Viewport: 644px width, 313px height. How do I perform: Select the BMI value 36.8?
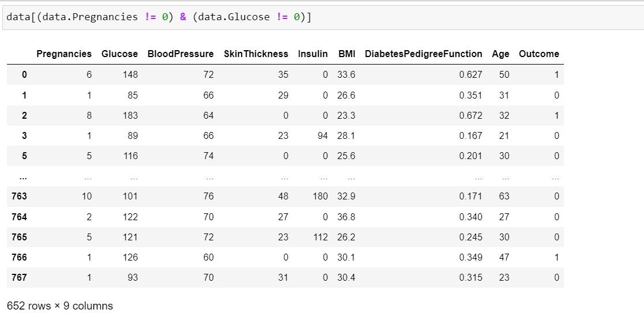tap(347, 217)
